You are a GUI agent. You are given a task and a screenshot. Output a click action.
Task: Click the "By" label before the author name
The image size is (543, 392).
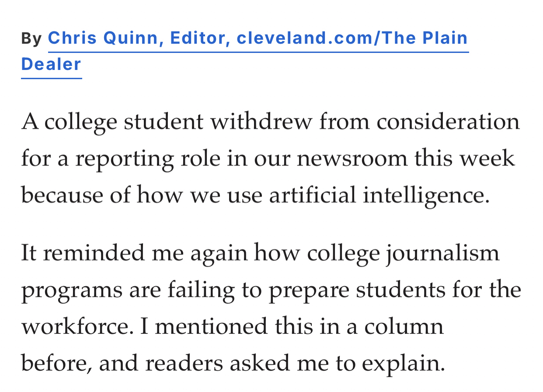tap(31, 39)
